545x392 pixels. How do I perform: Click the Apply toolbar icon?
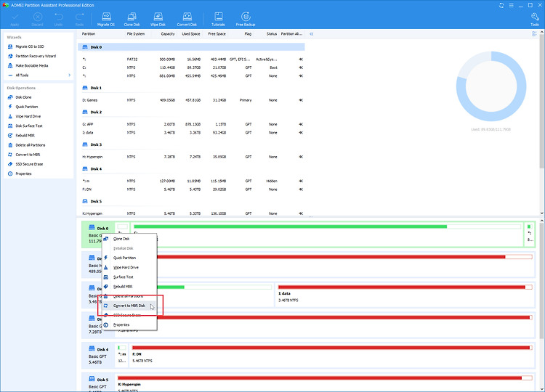click(15, 20)
